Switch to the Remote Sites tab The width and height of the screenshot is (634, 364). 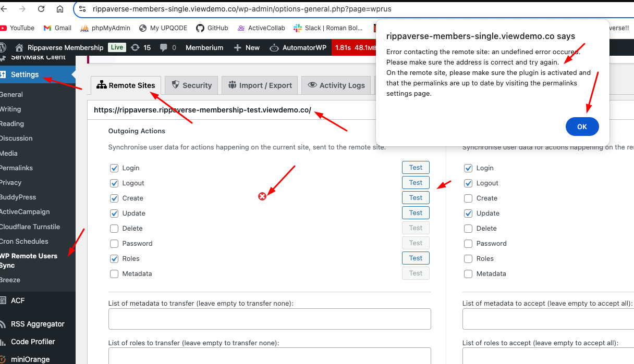tap(126, 85)
